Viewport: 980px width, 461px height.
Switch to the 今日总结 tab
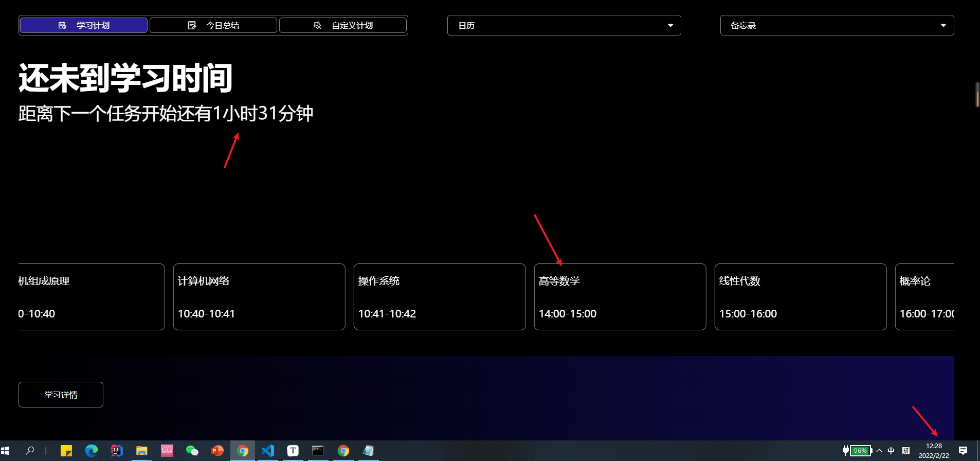click(x=213, y=25)
